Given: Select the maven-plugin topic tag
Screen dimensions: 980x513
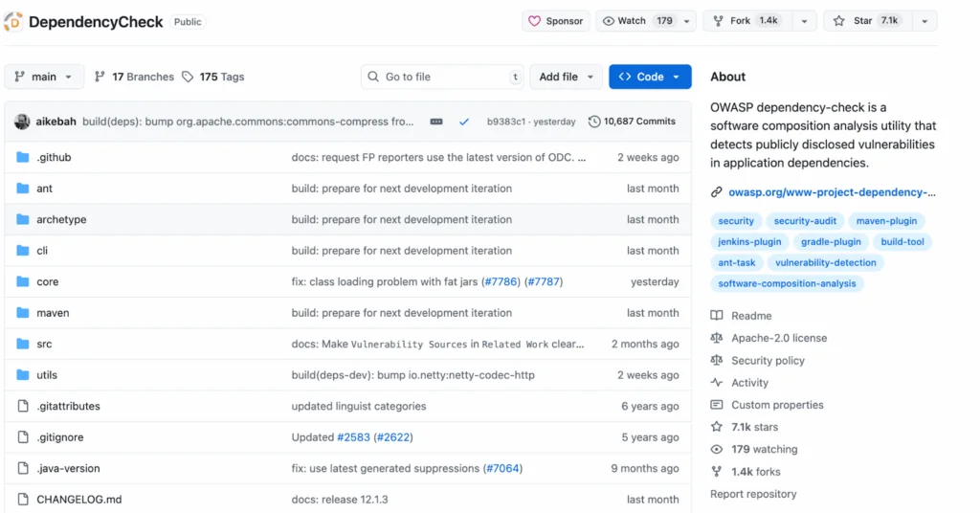Looking at the screenshot, I should 886,221.
